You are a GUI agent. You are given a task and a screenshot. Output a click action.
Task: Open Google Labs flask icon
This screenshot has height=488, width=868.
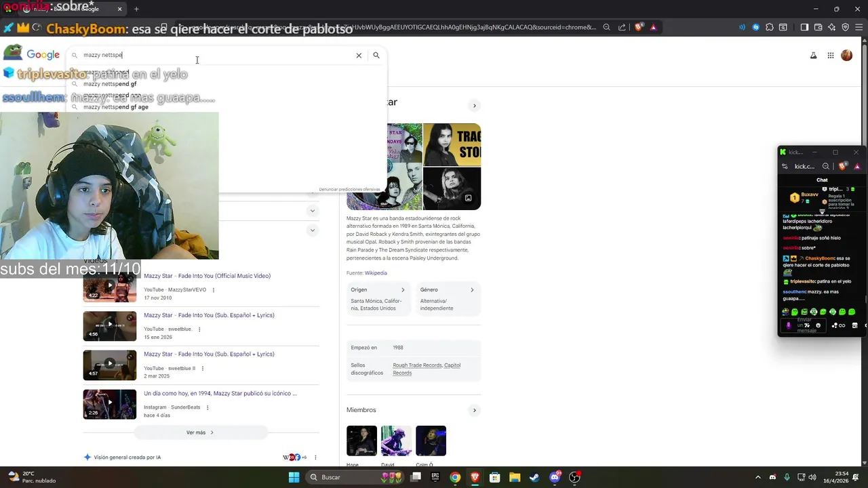tap(813, 56)
